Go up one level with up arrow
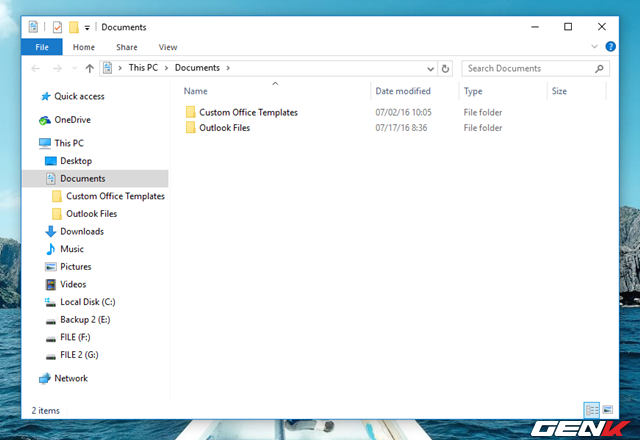 pyautogui.click(x=89, y=68)
